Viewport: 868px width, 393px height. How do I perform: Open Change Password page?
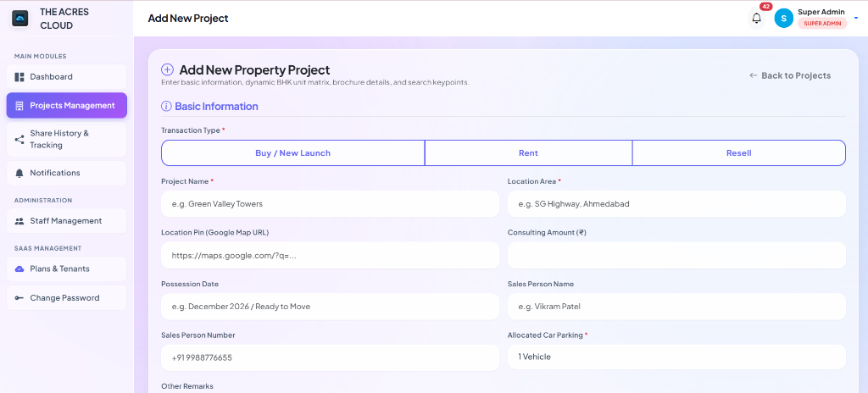(x=66, y=298)
